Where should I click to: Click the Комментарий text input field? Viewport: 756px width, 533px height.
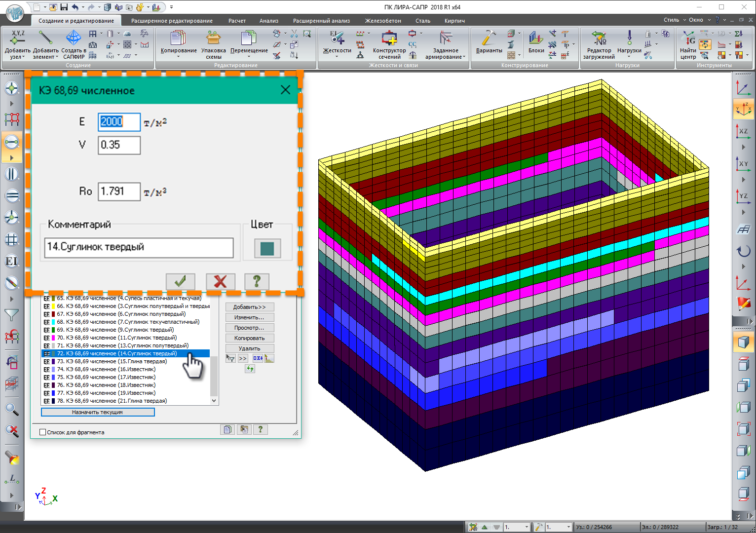(139, 248)
